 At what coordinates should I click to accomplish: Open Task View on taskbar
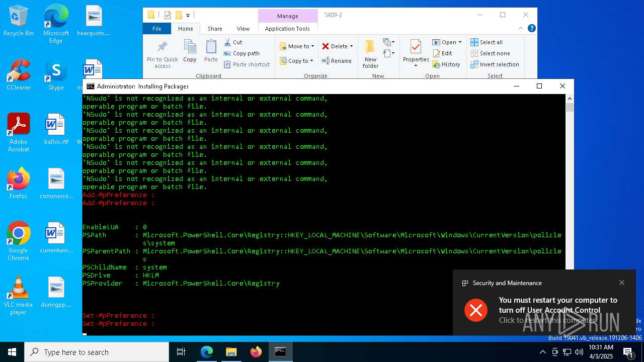(181, 352)
